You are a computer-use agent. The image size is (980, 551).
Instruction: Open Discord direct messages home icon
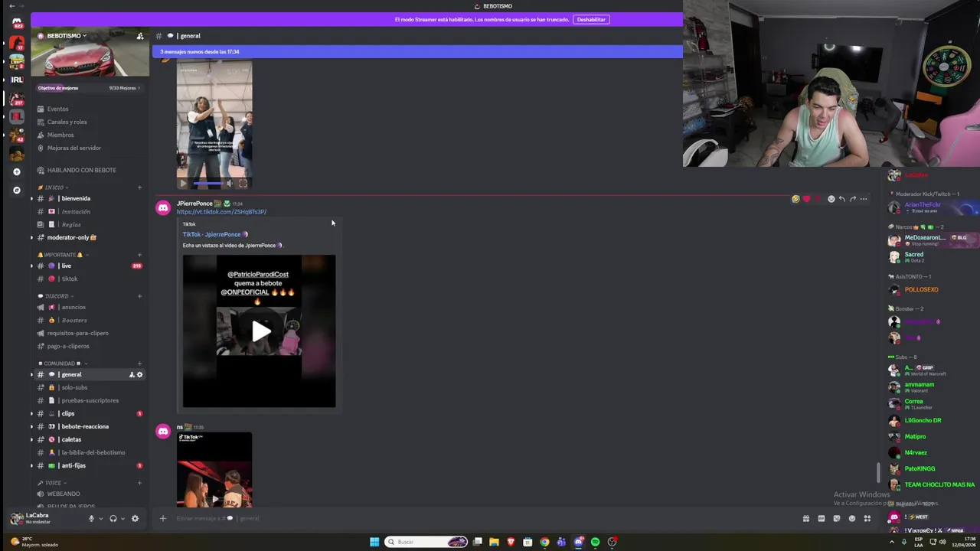(17, 24)
